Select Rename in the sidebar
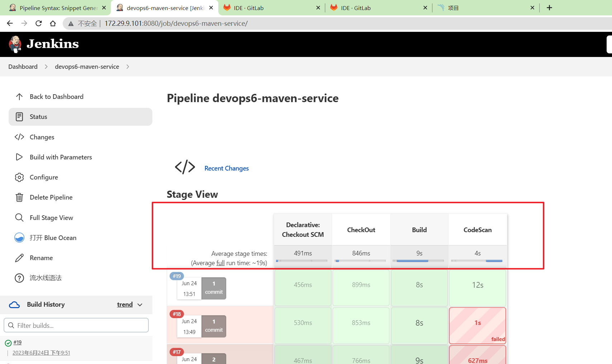 80,258
